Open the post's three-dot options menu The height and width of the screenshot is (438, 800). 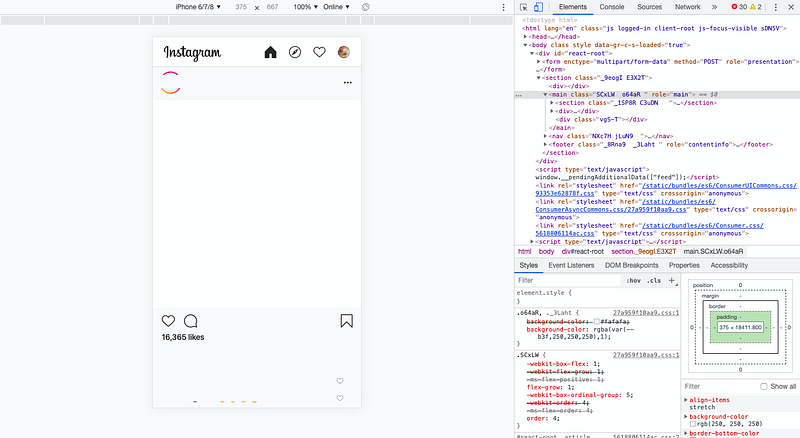347,83
